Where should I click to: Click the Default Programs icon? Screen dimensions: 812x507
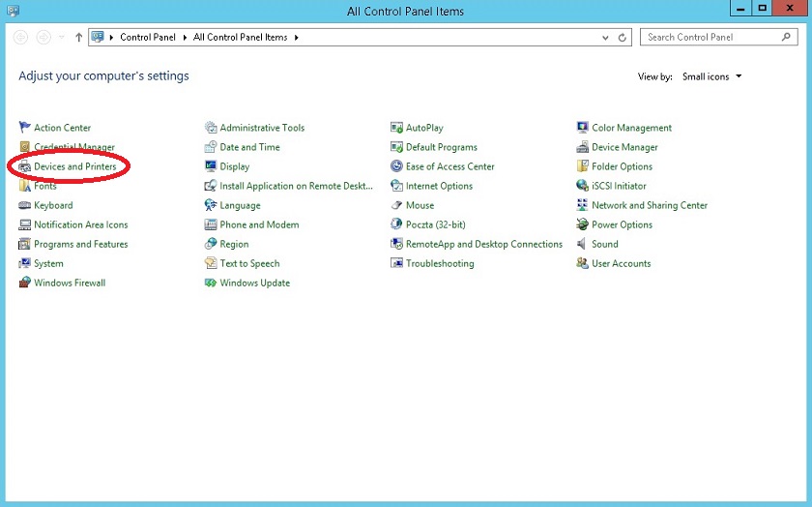[396, 147]
